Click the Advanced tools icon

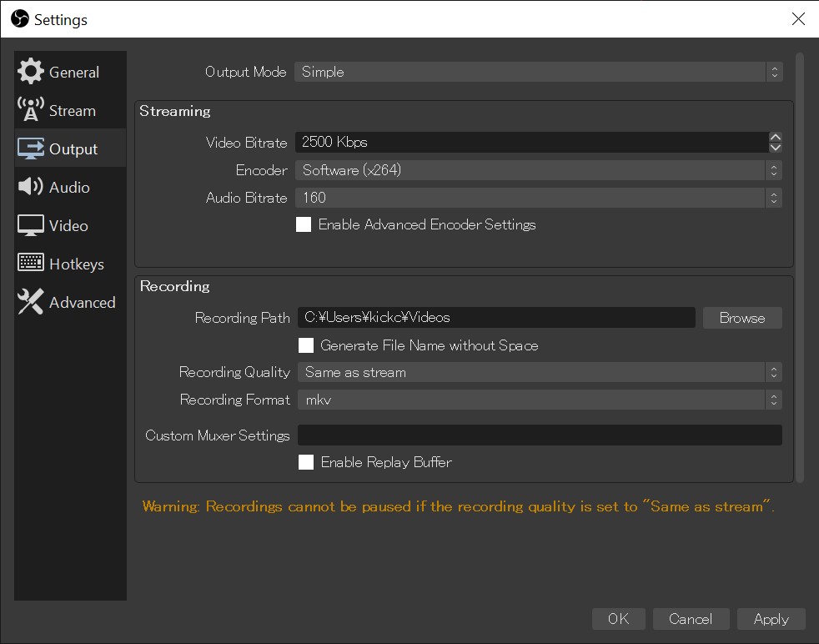pos(30,301)
